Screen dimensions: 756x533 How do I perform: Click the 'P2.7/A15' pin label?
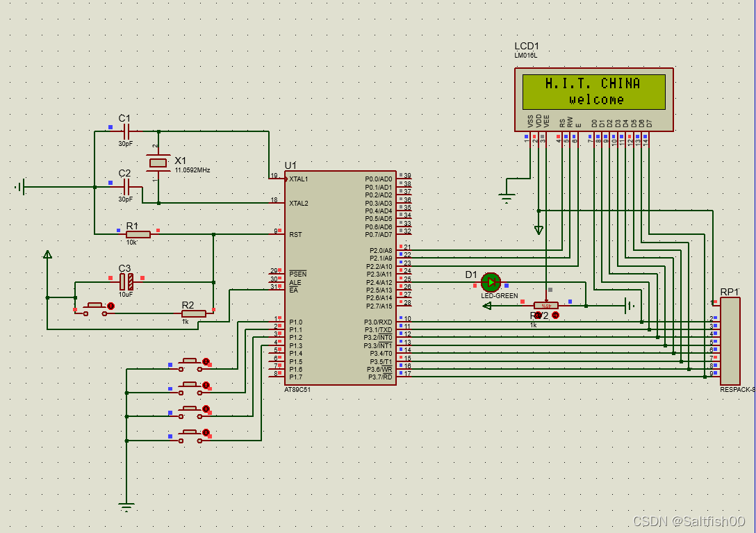pos(379,306)
